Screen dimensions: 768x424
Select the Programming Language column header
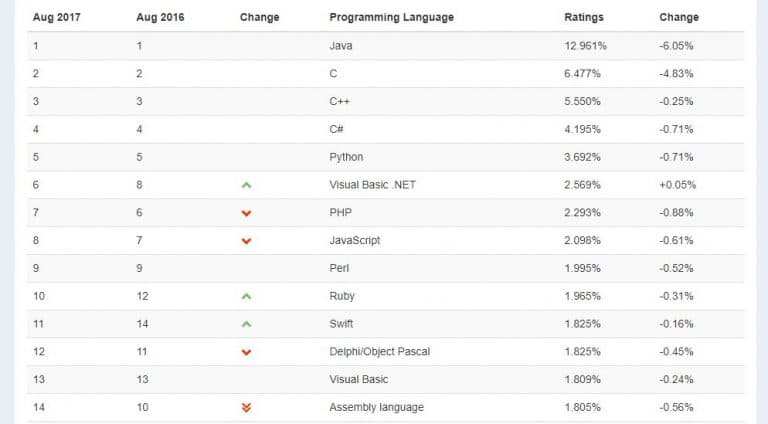click(x=391, y=18)
